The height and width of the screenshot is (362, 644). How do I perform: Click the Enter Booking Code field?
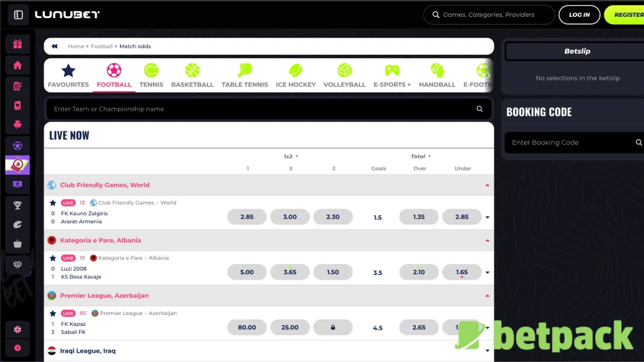click(x=574, y=142)
